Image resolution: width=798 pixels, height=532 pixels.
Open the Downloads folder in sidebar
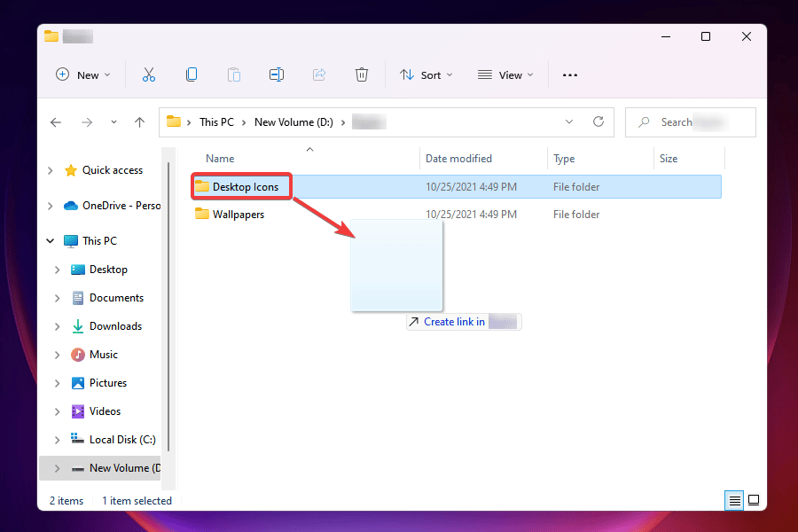[x=116, y=325]
